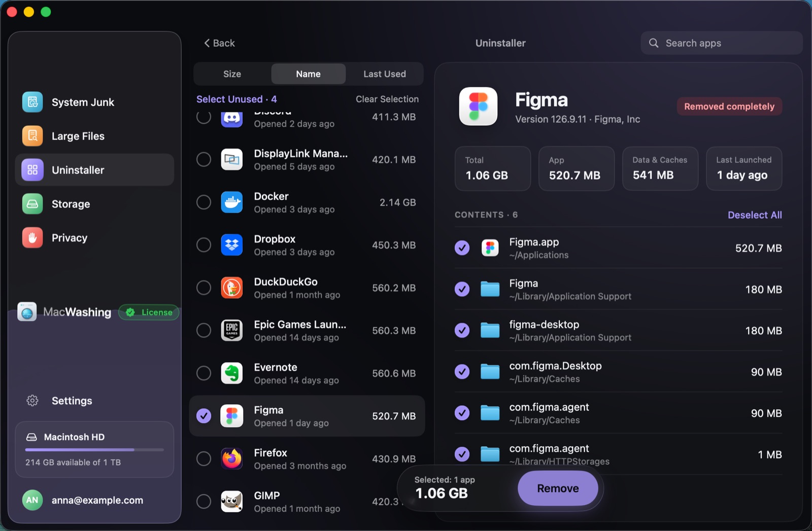Click the MacWashing logo icon
This screenshot has width=812, height=531.
[27, 312]
